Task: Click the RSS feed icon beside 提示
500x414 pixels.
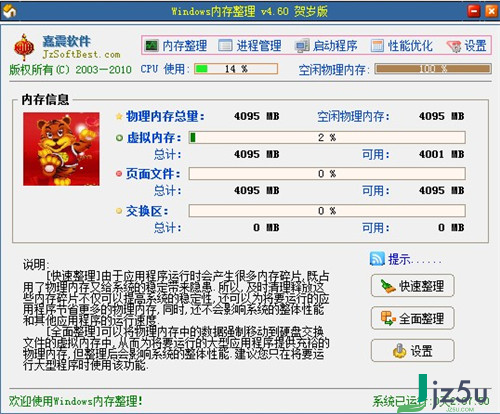Action: pos(377,259)
